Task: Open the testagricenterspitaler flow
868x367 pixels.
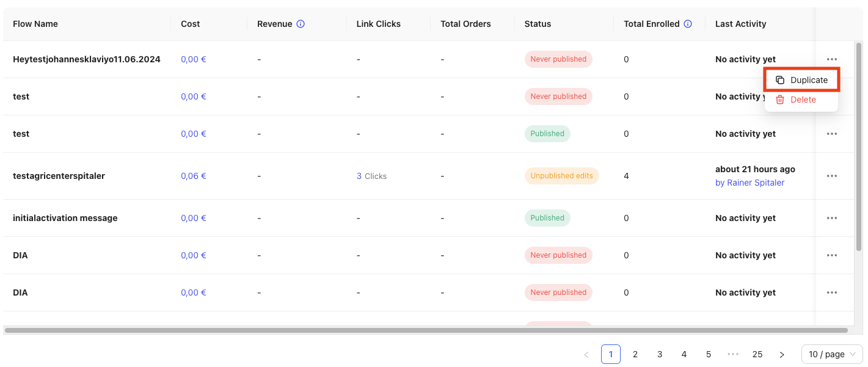Action: [59, 176]
